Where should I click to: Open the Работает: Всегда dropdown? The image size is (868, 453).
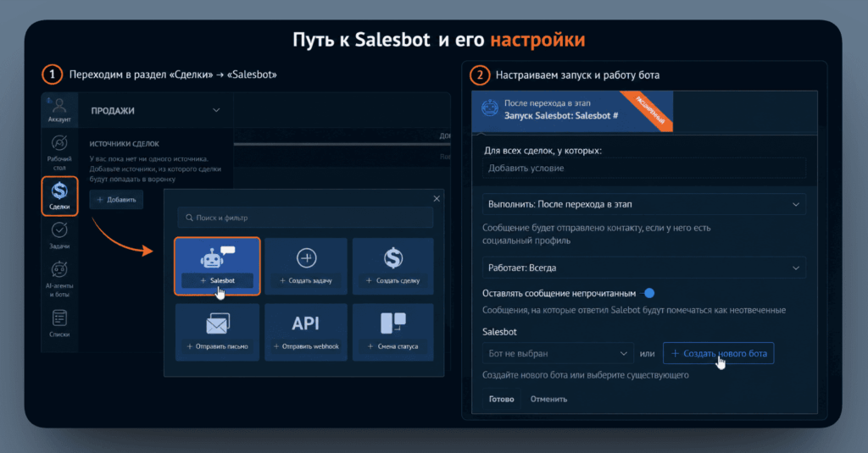644,268
